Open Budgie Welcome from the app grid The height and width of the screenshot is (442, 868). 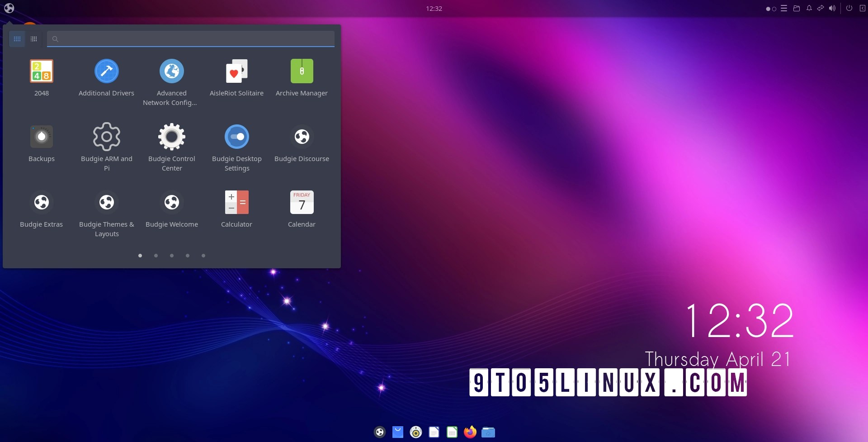(x=171, y=209)
